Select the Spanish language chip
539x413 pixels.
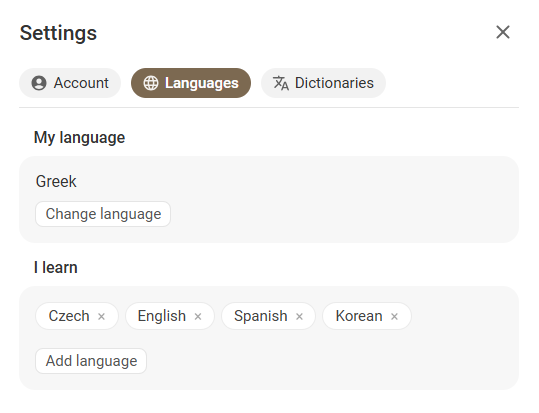pos(268,316)
